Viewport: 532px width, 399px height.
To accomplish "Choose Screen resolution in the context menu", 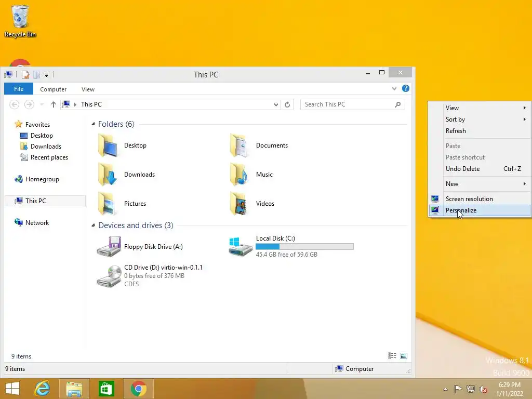I will coord(480,199).
